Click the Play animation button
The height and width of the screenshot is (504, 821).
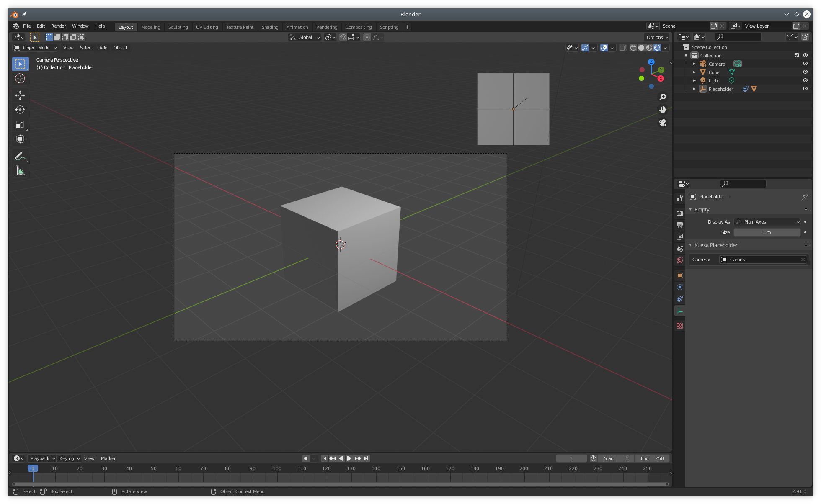pyautogui.click(x=349, y=458)
